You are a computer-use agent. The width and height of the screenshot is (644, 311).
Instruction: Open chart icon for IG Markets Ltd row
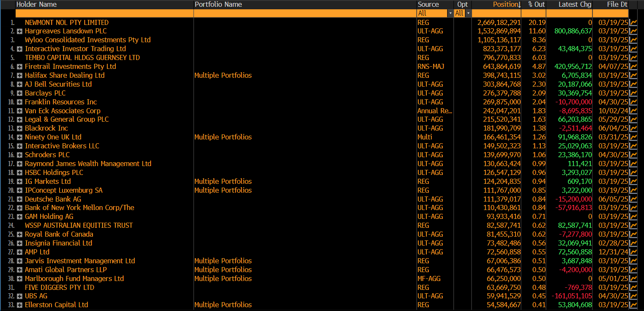[x=633, y=182]
